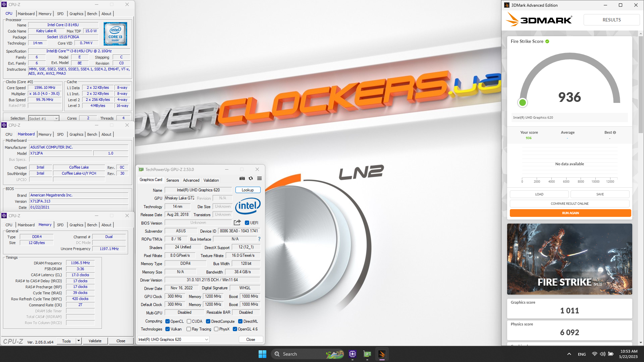644x362 pixels.
Task: Click RUN AGAIN in 3DMark
Action: (570, 213)
